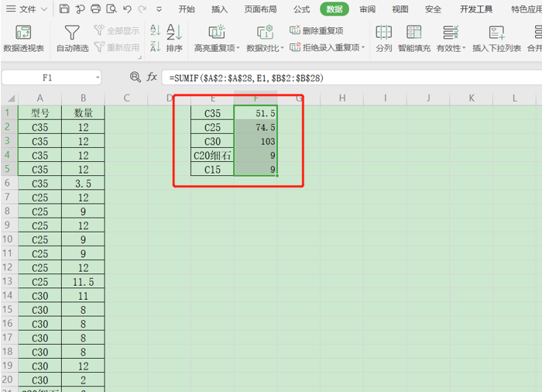Click the print icon in quick toolbar
542x392 pixels.
pos(96,9)
